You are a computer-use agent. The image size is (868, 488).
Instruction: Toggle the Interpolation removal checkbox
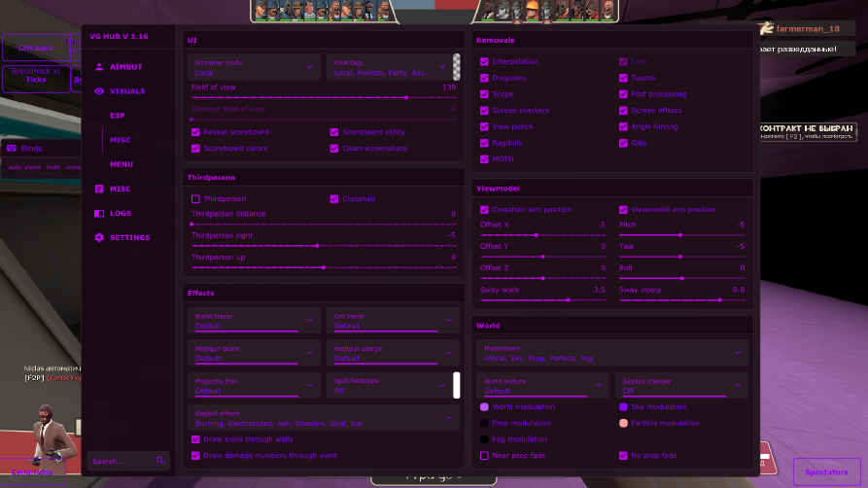484,61
